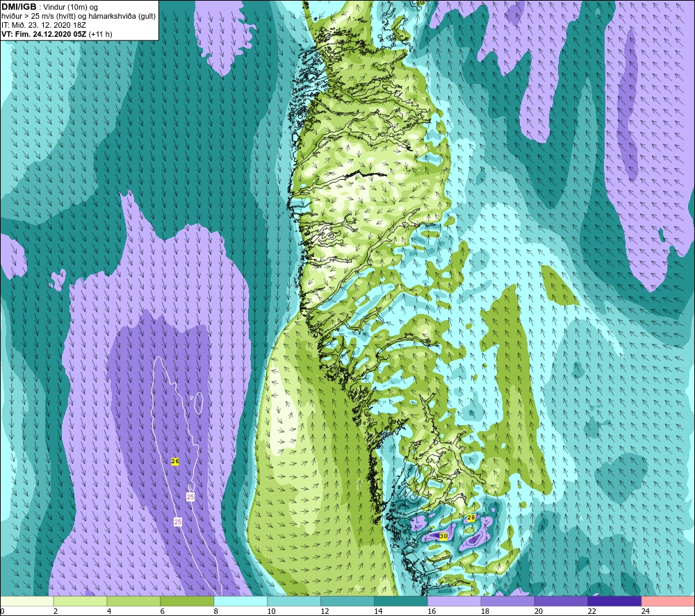
Task: Click the yellow 28 gust label
Action: (x=471, y=517)
